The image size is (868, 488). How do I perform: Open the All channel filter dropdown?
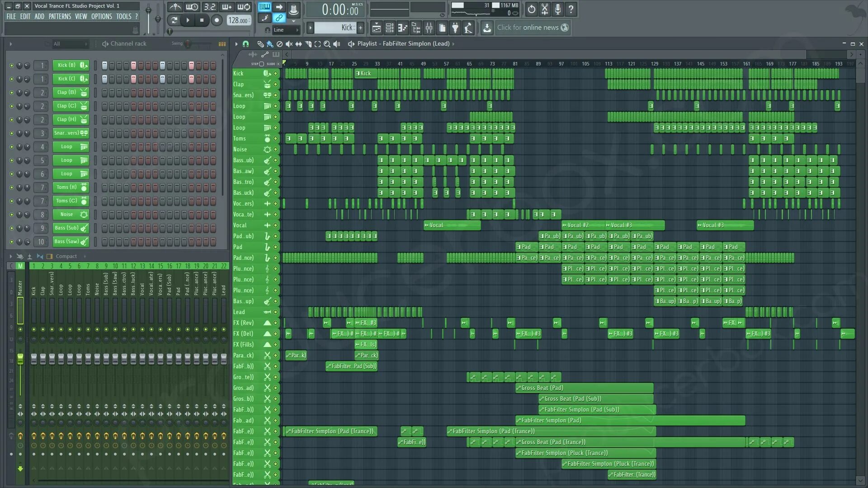(70, 44)
